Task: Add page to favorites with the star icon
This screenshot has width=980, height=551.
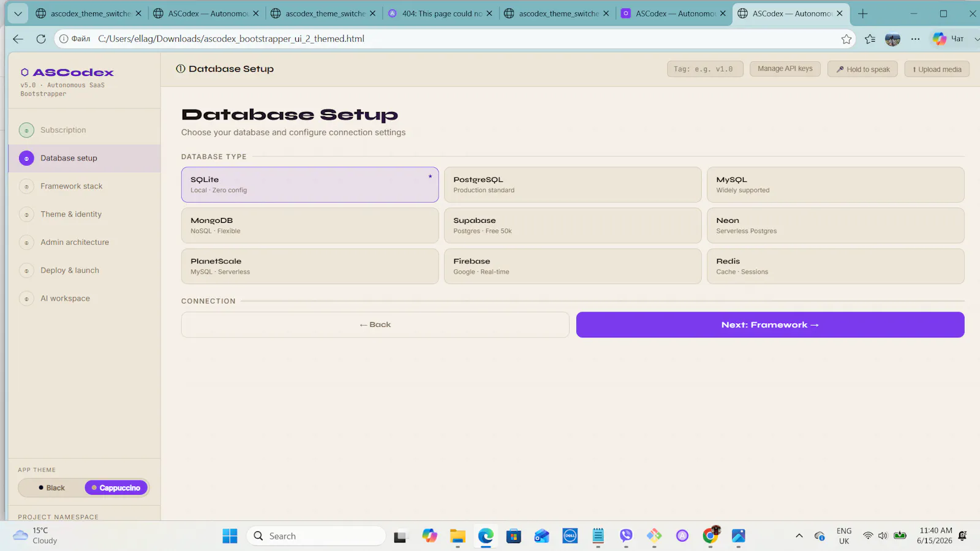Action: tap(846, 39)
